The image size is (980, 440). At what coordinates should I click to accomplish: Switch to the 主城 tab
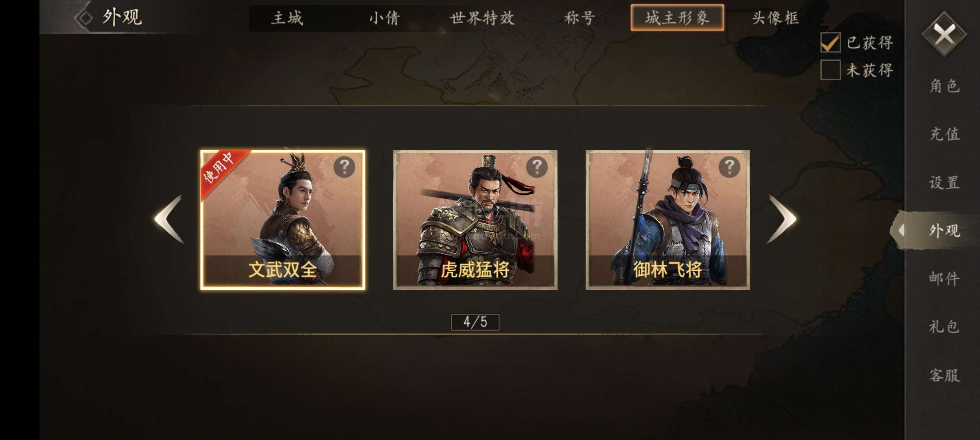(287, 18)
